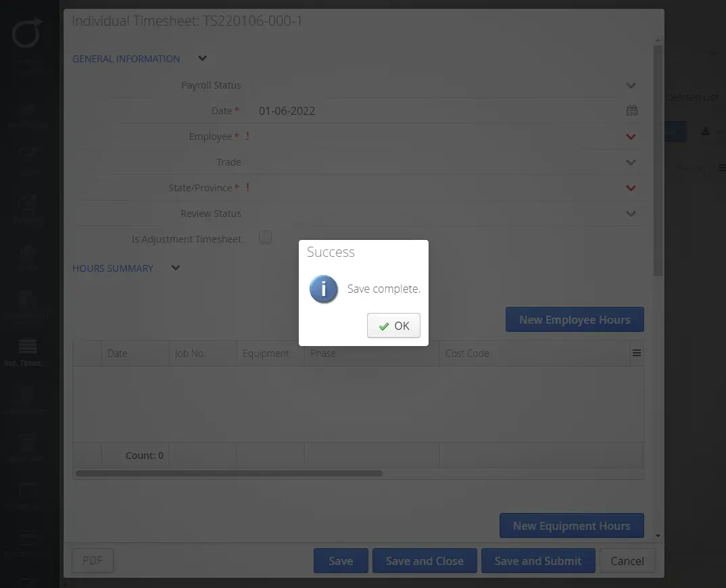Click the list icon at the far right edge
The image size is (726, 588).
(x=722, y=167)
